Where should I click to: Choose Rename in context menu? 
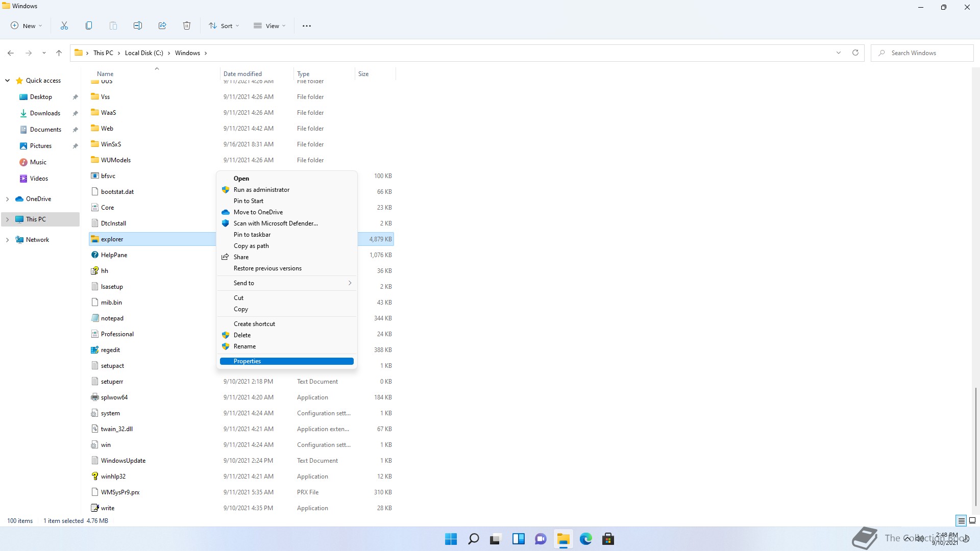(x=287, y=346)
